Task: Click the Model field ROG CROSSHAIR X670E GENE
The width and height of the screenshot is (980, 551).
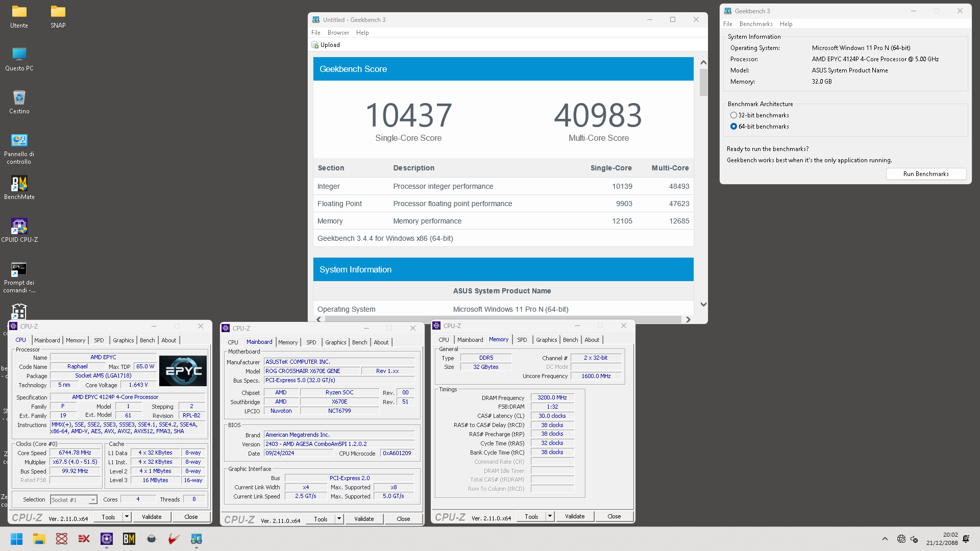Action: [312, 371]
